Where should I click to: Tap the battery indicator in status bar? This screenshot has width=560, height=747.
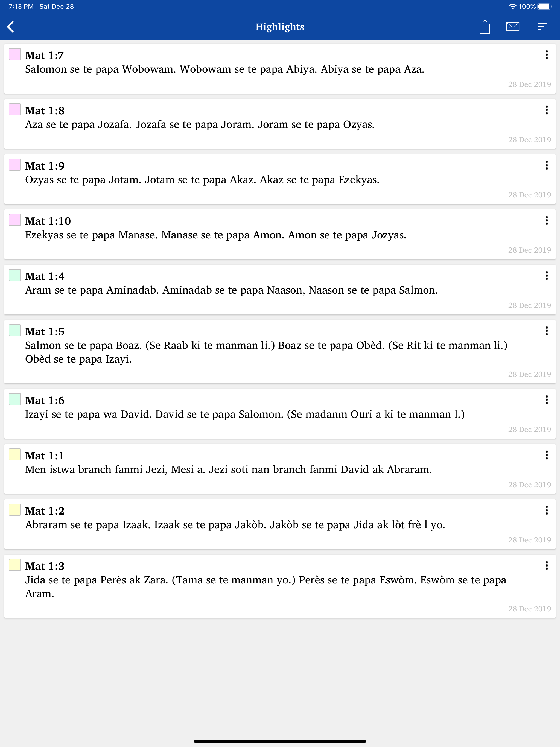pos(544,6)
